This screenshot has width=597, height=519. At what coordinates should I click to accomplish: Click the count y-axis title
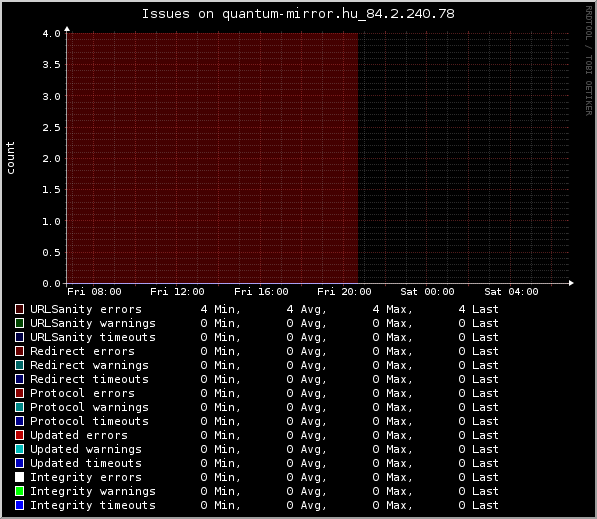pyautogui.click(x=10, y=158)
